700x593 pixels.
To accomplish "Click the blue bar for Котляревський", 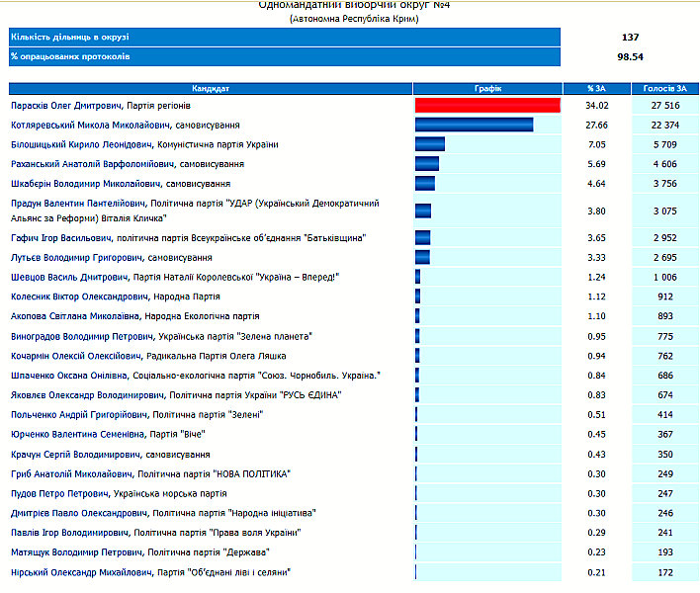I will point(474,125).
